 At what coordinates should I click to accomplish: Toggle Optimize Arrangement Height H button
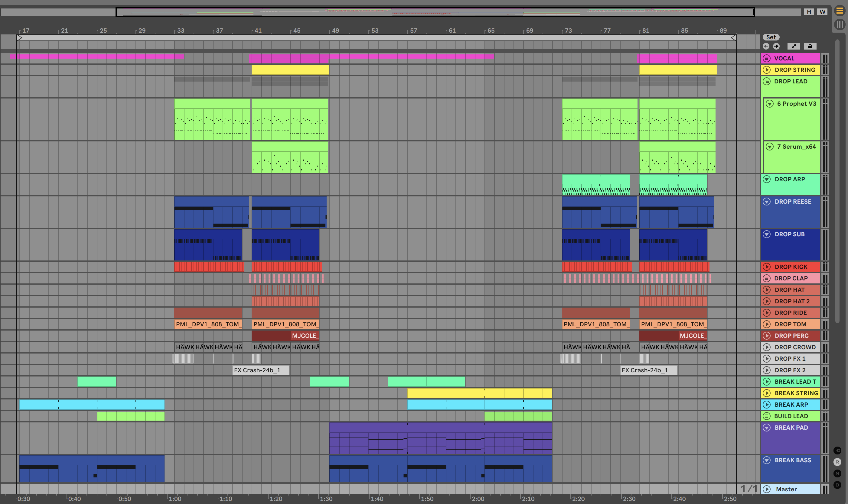pyautogui.click(x=809, y=11)
